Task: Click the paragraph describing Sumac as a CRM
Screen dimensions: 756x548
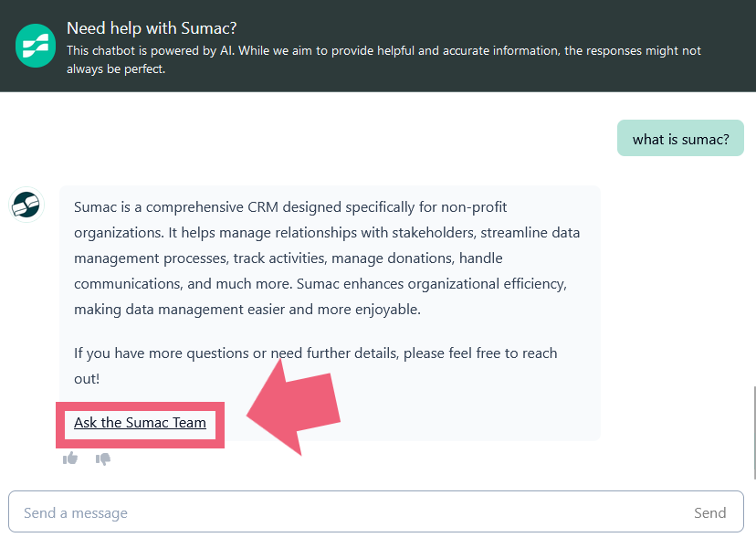Action: pyautogui.click(x=327, y=258)
